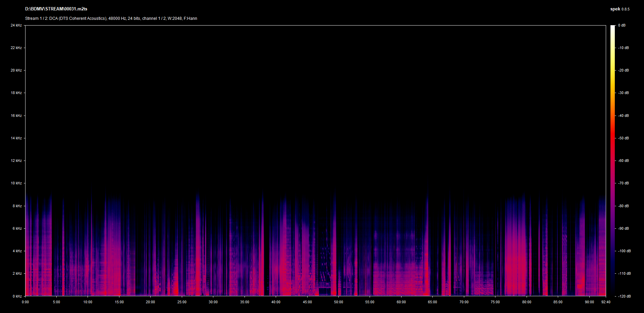Click the 80:00 time axis marker
The width and height of the screenshot is (644, 313).
tap(527, 302)
